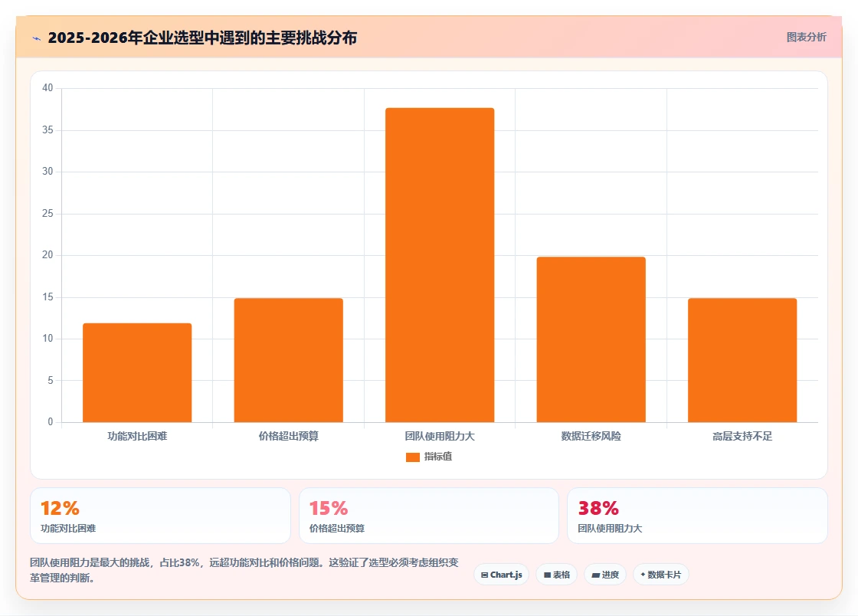
Task: Open the 38% 团队使用阻力大 stat card
Action: pyautogui.click(x=697, y=516)
